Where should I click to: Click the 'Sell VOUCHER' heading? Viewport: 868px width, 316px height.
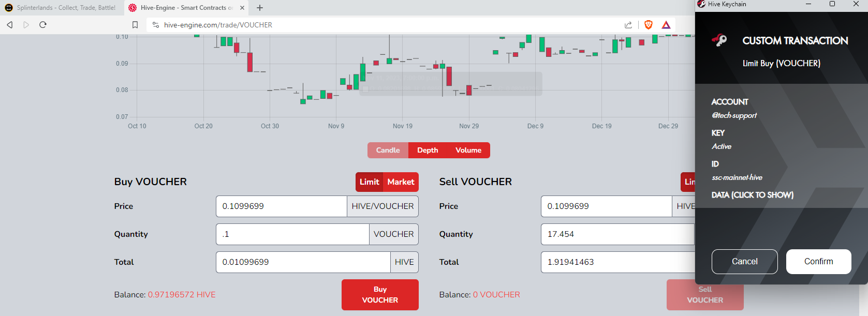(476, 182)
